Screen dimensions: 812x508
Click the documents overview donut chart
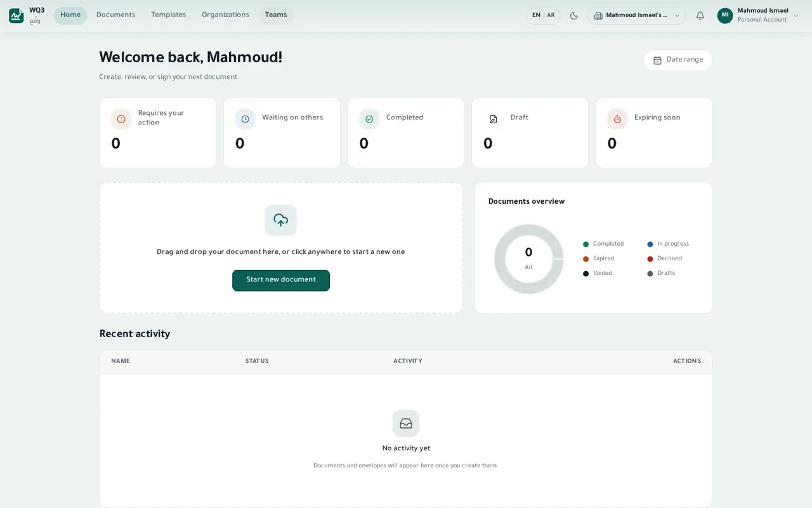coord(528,259)
